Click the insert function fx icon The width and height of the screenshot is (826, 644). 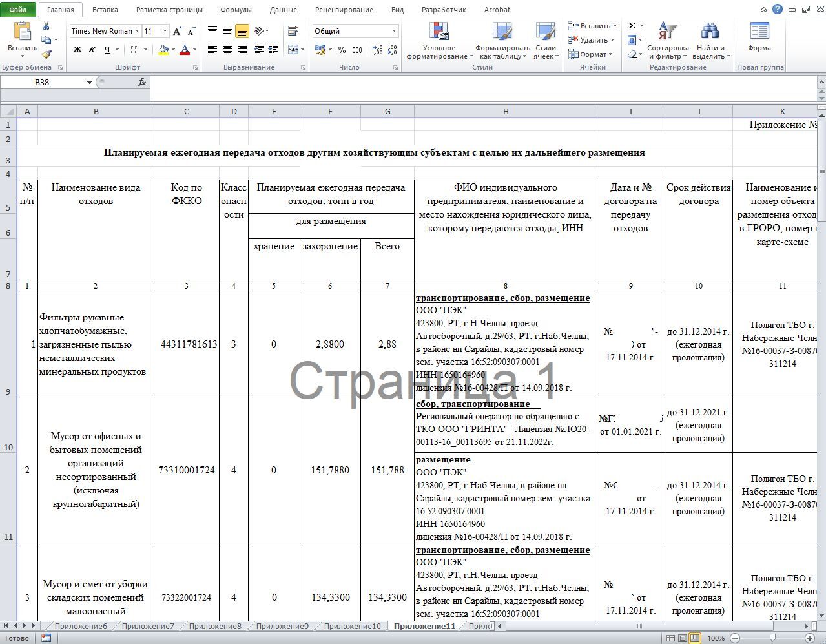tap(142, 82)
